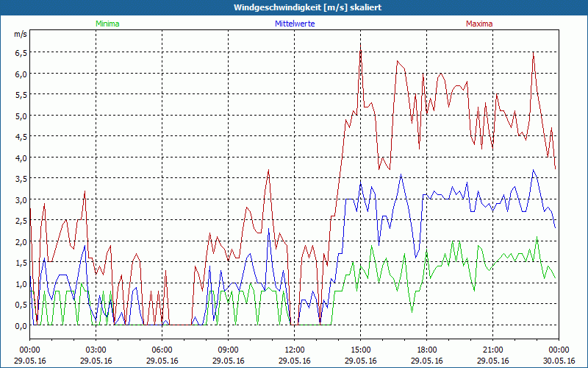Click the '6,5' y-axis value
The image size is (588, 368).
click(x=21, y=53)
